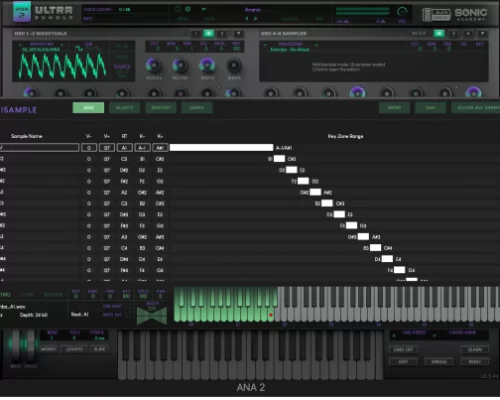Click the SAVE button in multisample editor
The image size is (500, 400).
[430, 108]
